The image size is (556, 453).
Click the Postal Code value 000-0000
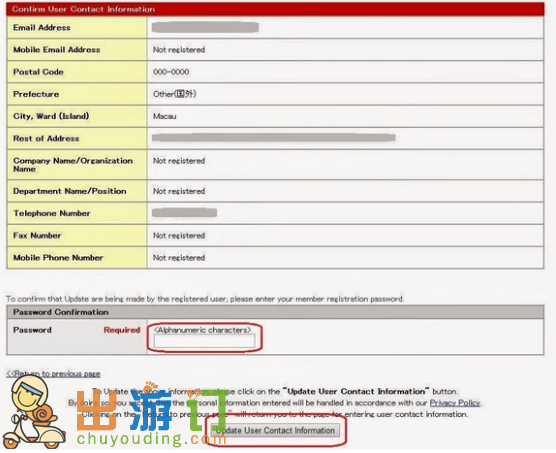pyautogui.click(x=171, y=72)
